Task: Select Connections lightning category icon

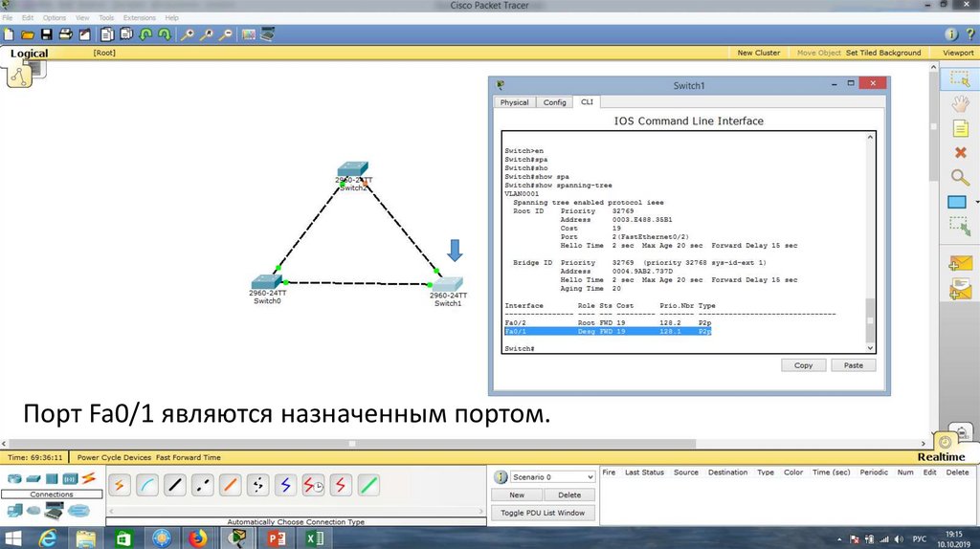Action: [x=89, y=478]
